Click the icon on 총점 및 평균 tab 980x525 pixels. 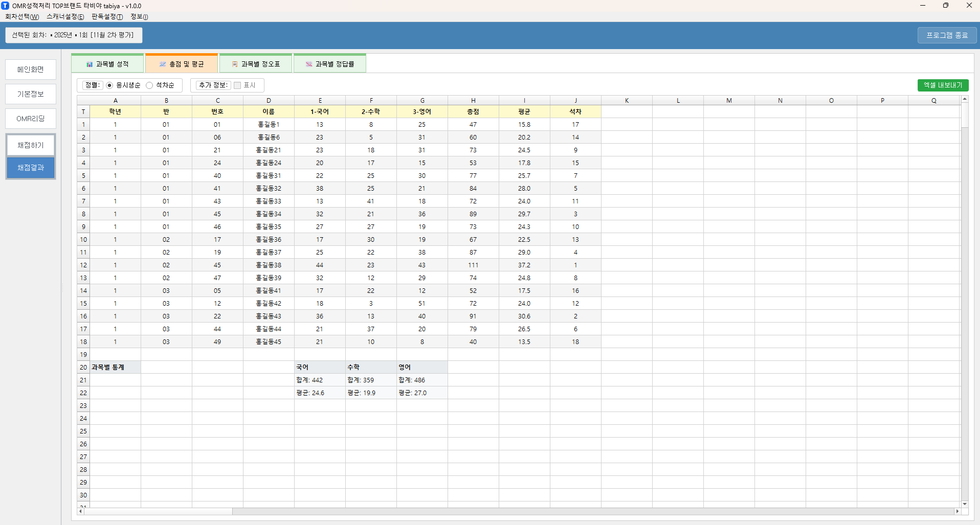tap(163, 64)
